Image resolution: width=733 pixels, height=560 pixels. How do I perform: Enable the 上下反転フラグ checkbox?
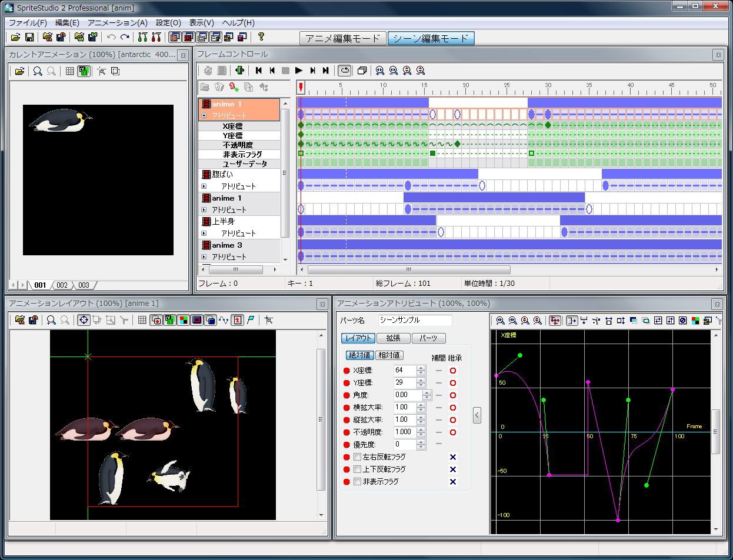coord(356,469)
